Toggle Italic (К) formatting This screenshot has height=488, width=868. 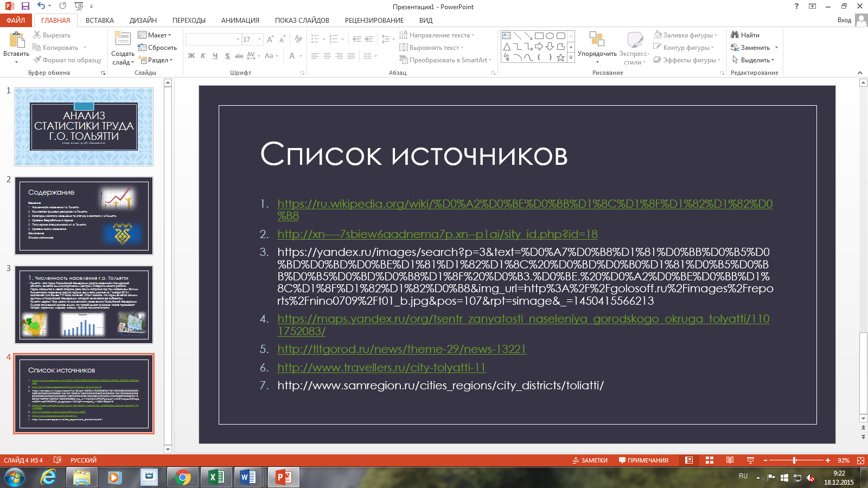pyautogui.click(x=203, y=56)
